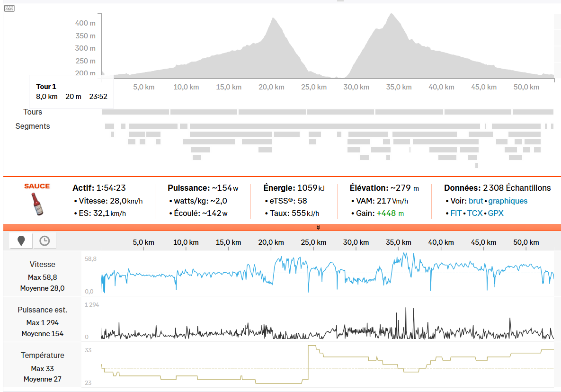Click the keyboard icon in top-left corner
Image resolution: width=561 pixels, height=392 pixels.
click(x=9, y=8)
